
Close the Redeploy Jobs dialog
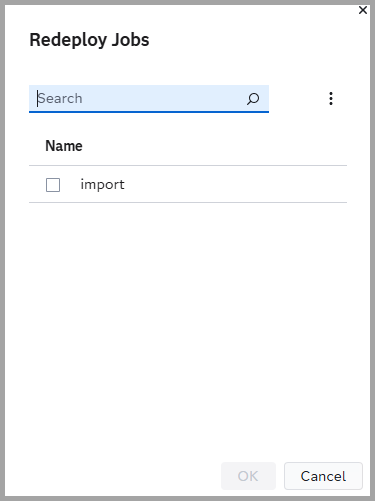pyautogui.click(x=363, y=10)
